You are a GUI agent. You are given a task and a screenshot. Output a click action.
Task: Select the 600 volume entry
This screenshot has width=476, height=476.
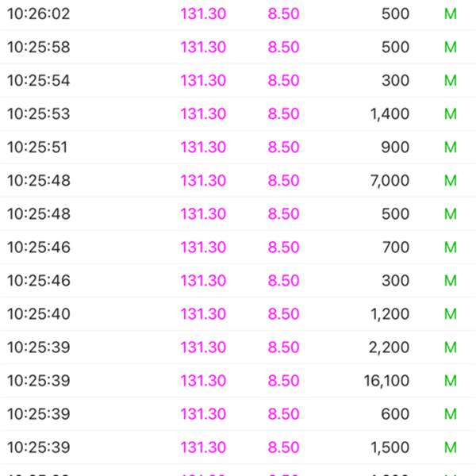pyautogui.click(x=395, y=414)
